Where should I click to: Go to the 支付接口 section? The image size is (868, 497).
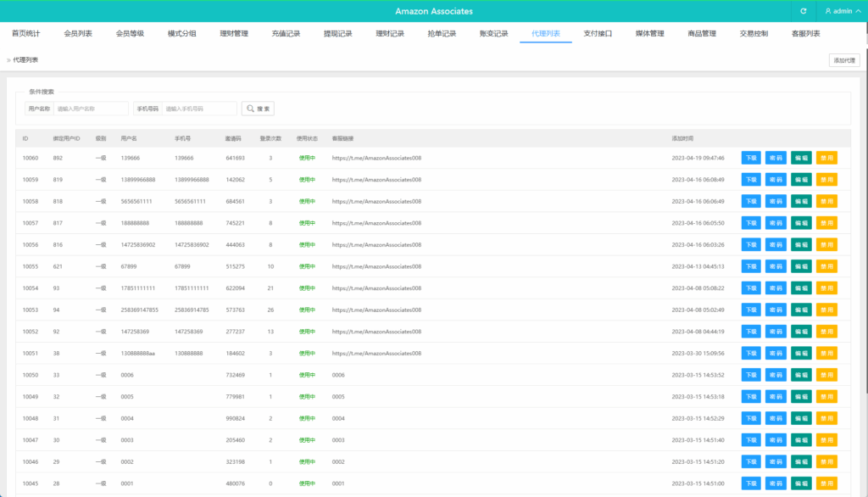pos(598,33)
